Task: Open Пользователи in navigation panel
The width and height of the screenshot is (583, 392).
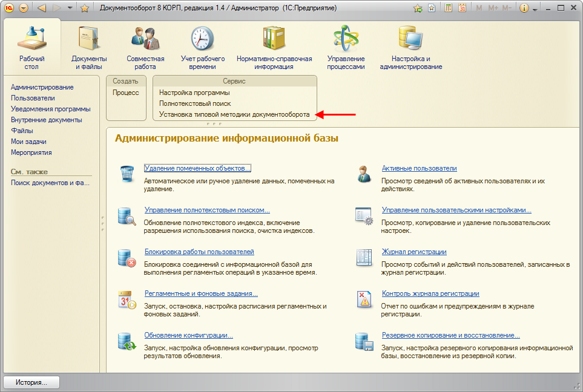Action: (33, 98)
